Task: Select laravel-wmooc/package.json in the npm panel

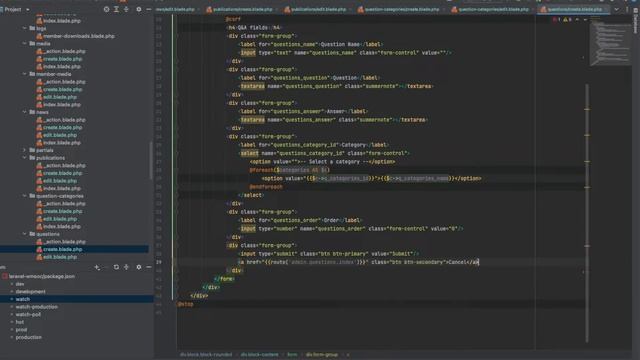Action: [x=38, y=276]
